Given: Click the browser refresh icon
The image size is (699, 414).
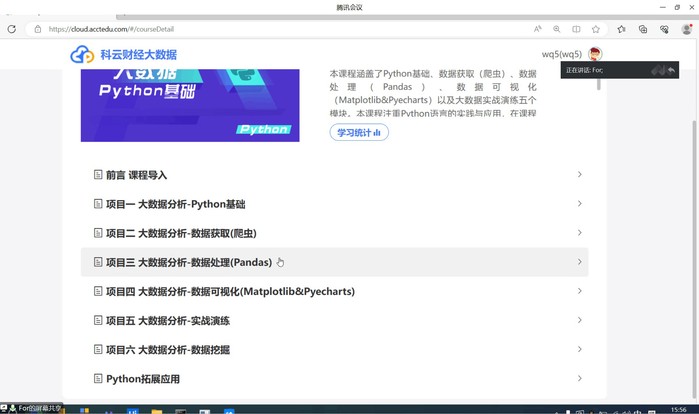Looking at the screenshot, I should coord(12,29).
